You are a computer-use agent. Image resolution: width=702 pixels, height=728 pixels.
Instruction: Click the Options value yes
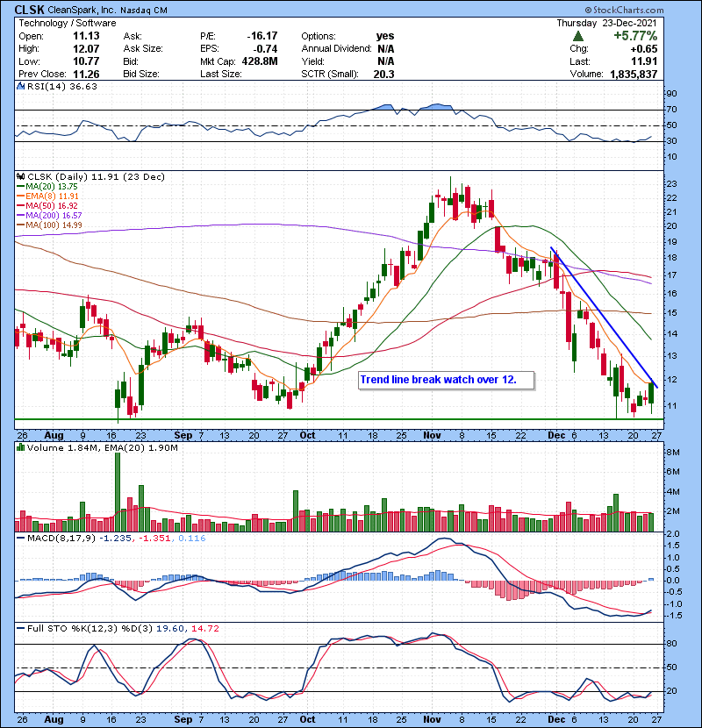pos(385,36)
